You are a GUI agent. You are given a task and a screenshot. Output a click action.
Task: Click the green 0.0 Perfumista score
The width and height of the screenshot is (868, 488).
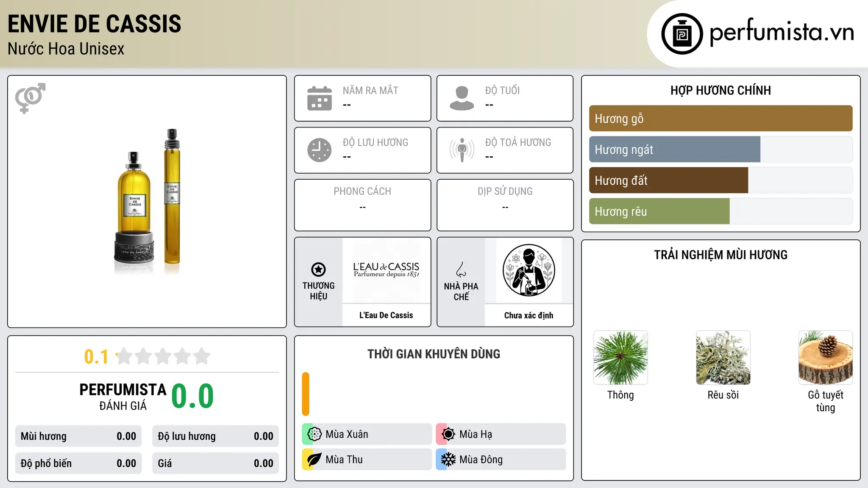[x=193, y=396]
